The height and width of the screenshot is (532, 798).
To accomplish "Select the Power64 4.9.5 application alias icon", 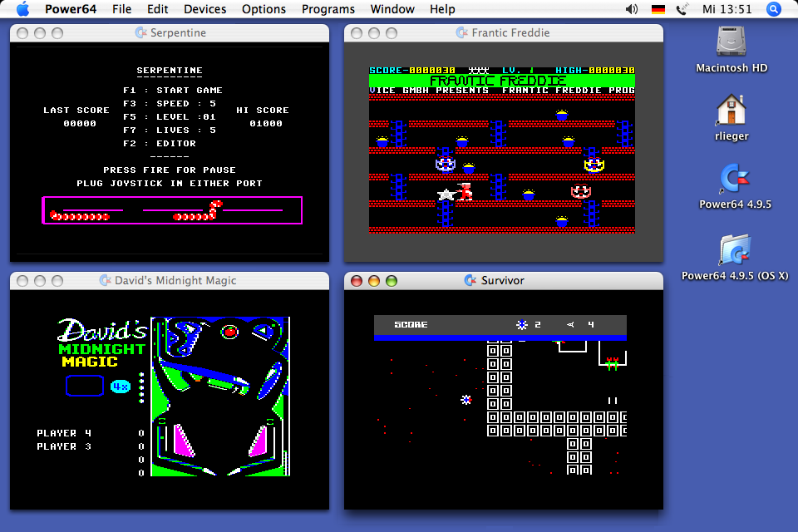I will (735, 178).
